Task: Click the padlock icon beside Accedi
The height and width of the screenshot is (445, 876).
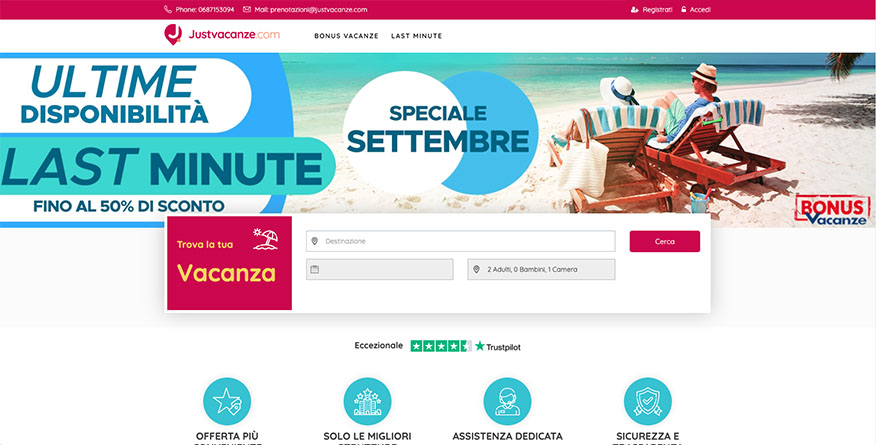Action: (683, 9)
